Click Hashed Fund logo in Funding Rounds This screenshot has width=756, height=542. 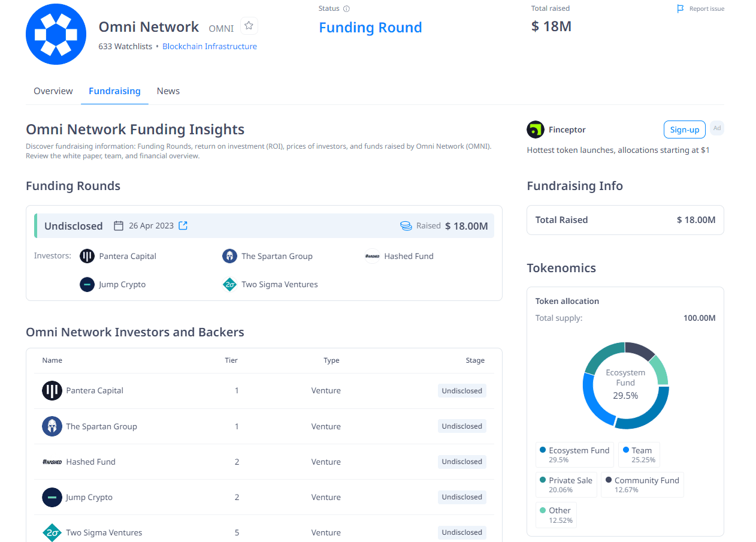tap(372, 256)
